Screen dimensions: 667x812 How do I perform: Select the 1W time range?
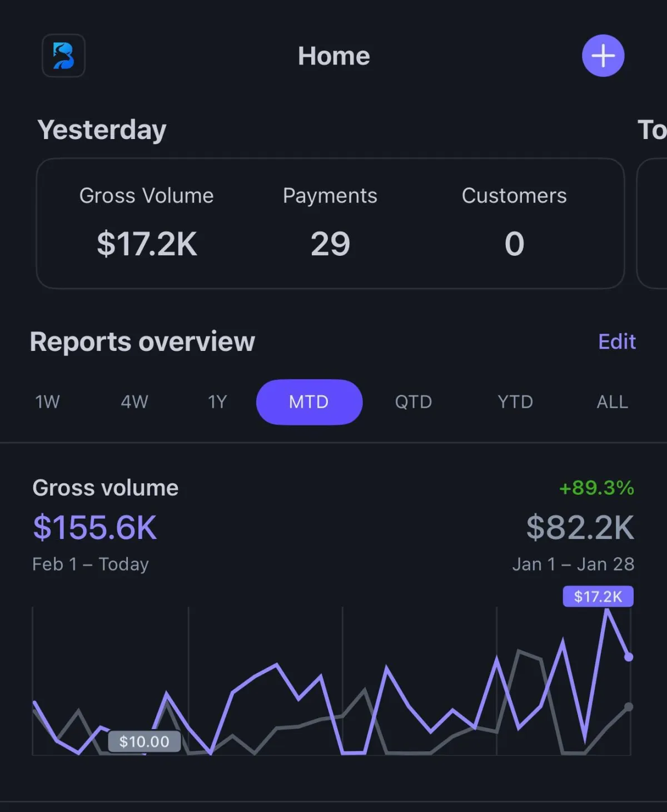tap(47, 402)
